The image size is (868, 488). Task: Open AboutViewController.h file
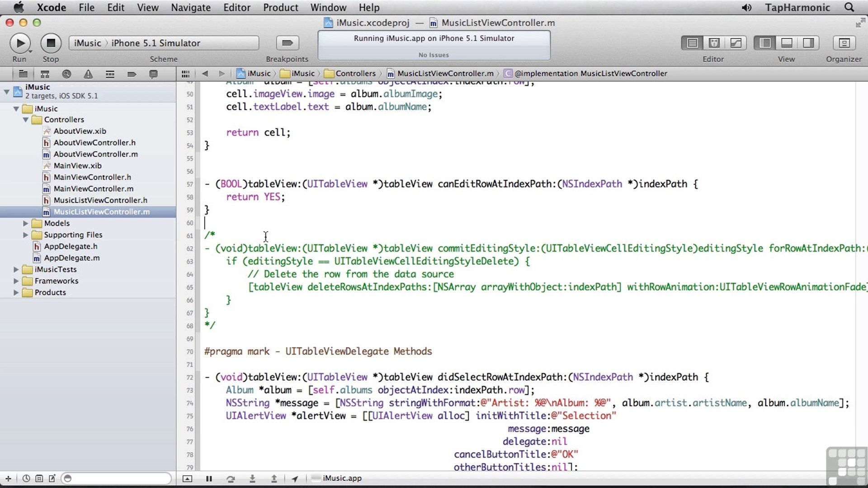(94, 143)
